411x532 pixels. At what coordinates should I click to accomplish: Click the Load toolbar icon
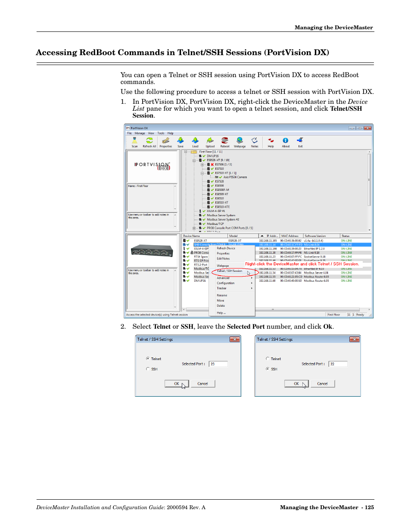(195, 142)
